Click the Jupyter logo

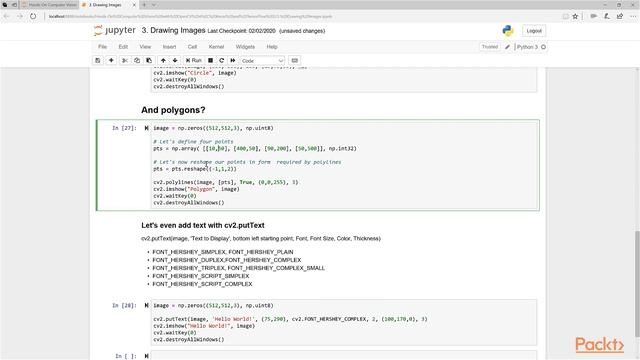point(115,31)
